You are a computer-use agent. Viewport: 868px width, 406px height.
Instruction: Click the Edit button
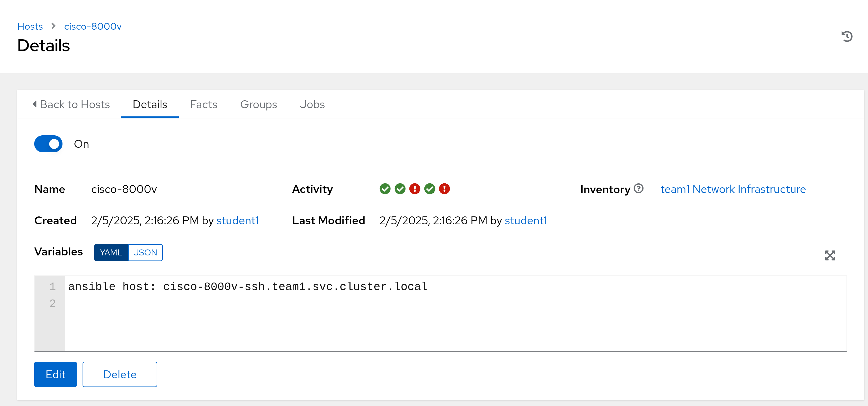[x=56, y=374]
